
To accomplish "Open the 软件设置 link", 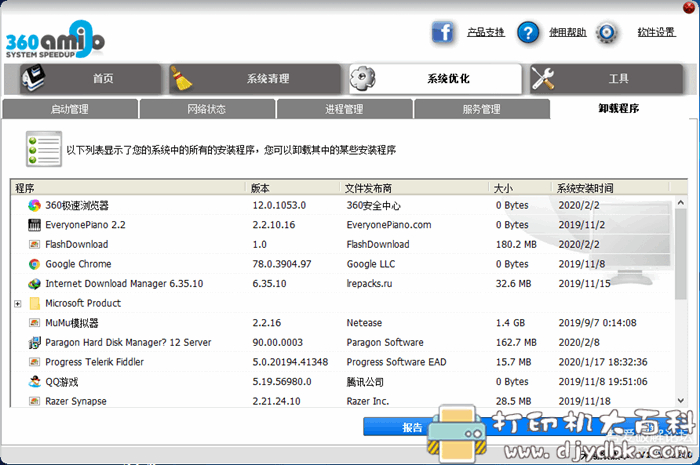I will (x=656, y=32).
